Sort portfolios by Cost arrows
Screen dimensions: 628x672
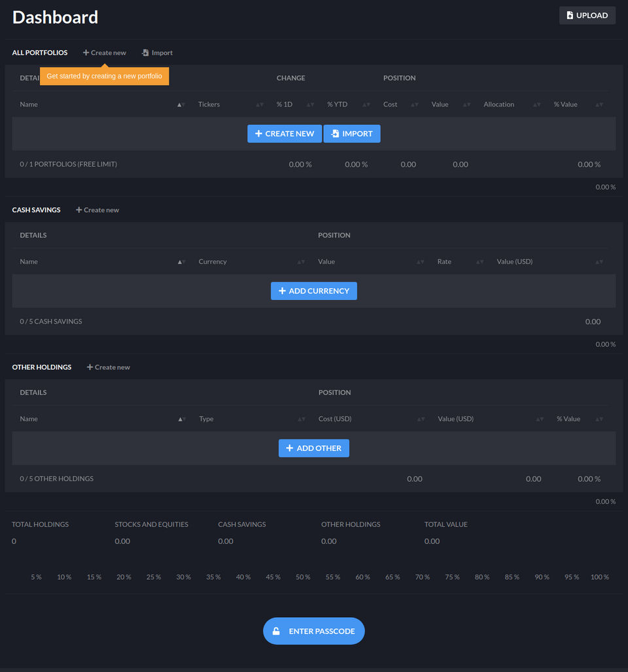coord(414,105)
